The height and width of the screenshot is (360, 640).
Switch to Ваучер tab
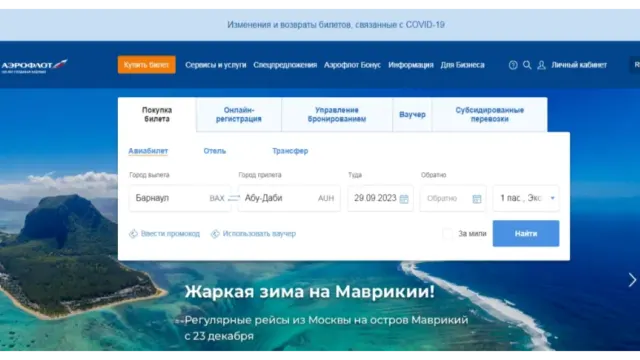412,115
